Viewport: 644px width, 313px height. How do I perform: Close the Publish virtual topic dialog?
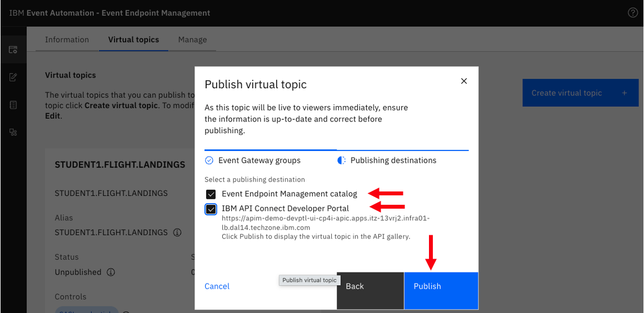(x=464, y=81)
